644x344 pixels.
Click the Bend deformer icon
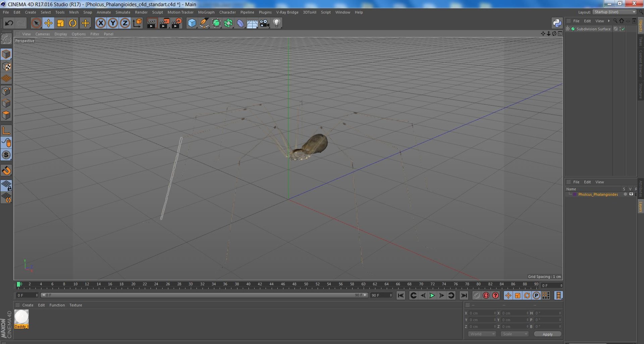[240, 23]
